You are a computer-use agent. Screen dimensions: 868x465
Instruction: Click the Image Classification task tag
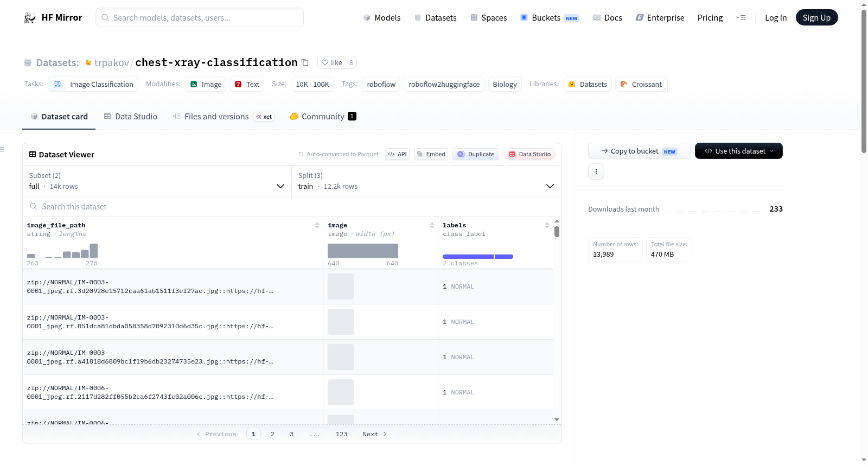93,84
